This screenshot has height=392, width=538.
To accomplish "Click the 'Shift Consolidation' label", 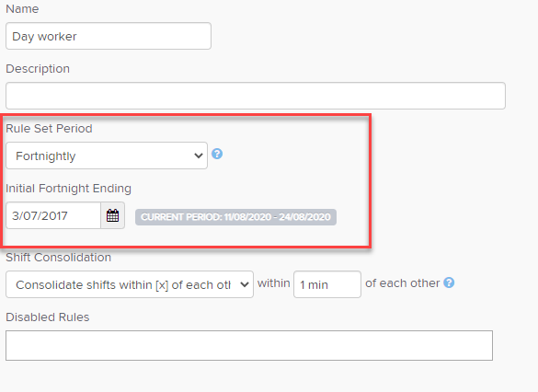I will (58, 257).
